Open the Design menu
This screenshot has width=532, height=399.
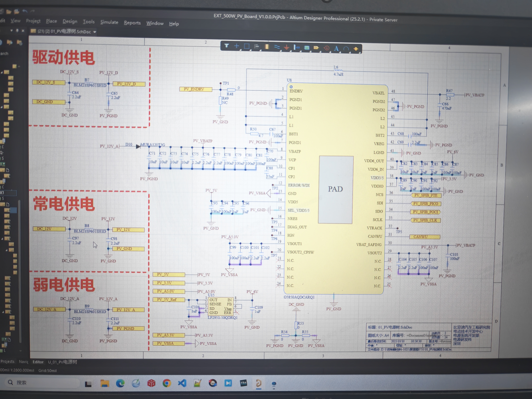(x=70, y=21)
